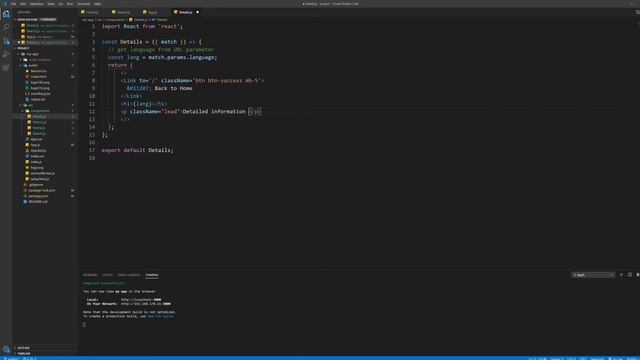Open the terminal shell selector dropdown
This screenshot has height=360, width=640.
coord(593,275)
